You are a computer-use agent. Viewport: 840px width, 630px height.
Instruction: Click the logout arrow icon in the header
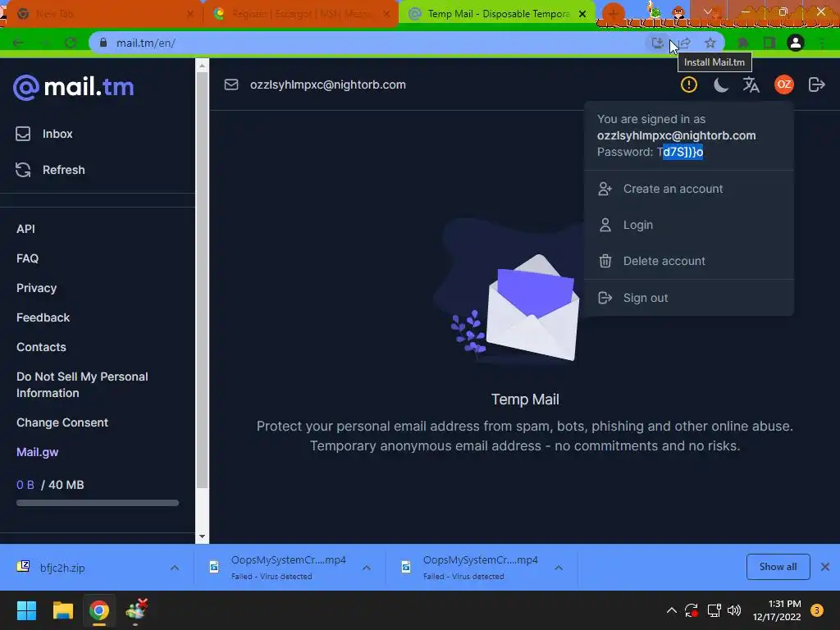point(816,84)
